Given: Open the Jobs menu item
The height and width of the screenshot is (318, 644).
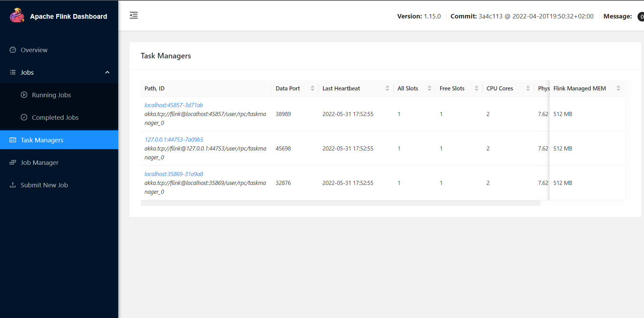Looking at the screenshot, I should [59, 72].
